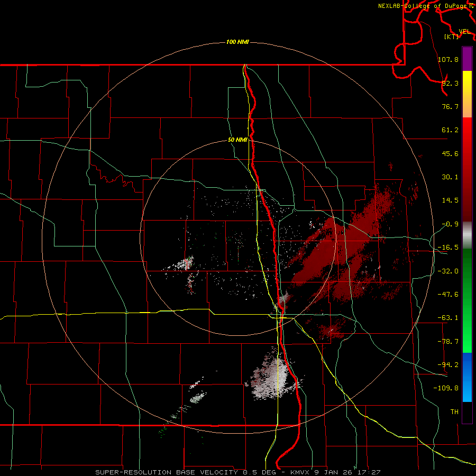This screenshot has width=476, height=476.
Task: Click the -63.1 velocity scale value
Action: pos(448,318)
